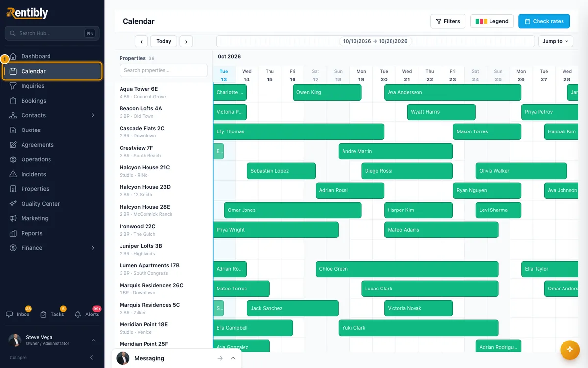Expand the Messaging panel chevron

point(233,358)
